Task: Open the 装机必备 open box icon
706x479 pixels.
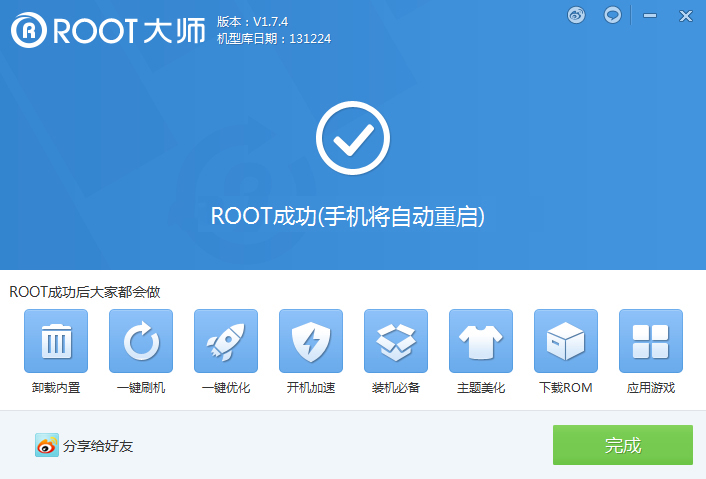Action: pyautogui.click(x=396, y=341)
